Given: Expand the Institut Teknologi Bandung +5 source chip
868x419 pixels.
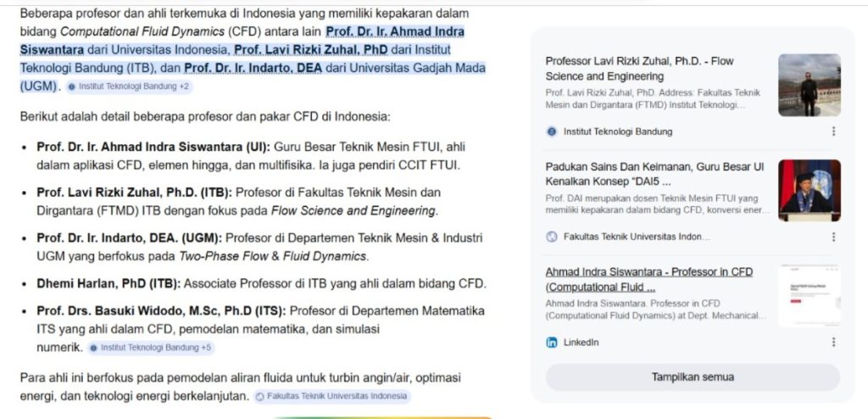Looking at the screenshot, I should (151, 348).
